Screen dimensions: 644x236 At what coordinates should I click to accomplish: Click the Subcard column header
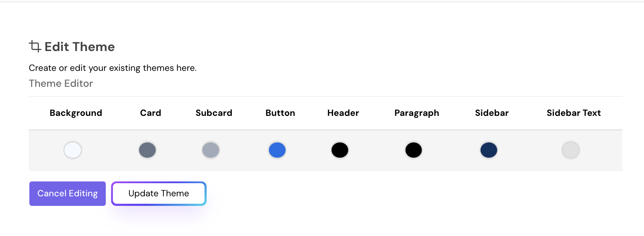click(214, 113)
